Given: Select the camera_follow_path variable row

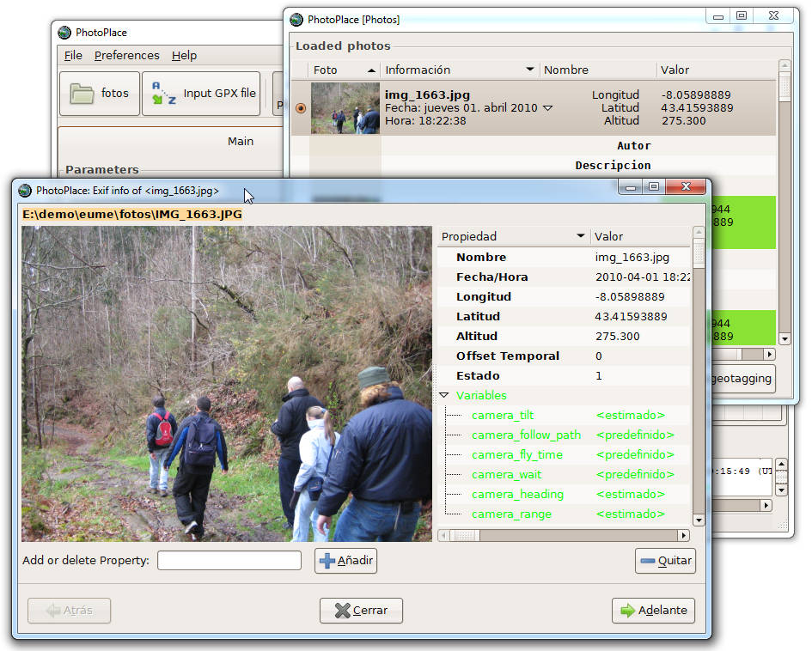Looking at the screenshot, I should click(x=564, y=435).
